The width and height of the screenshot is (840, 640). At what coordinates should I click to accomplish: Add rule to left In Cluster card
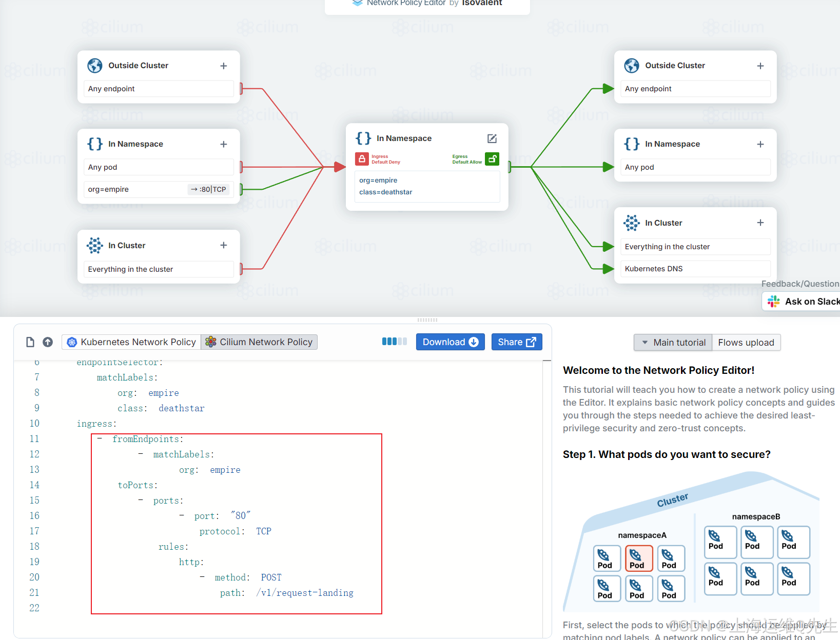pyautogui.click(x=224, y=245)
